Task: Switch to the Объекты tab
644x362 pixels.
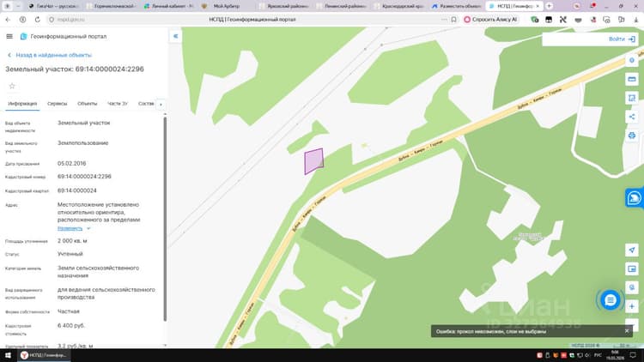Action: point(87,104)
